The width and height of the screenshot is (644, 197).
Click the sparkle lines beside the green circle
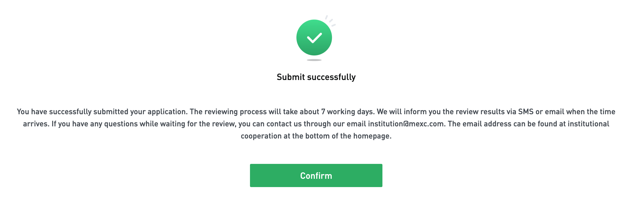tap(331, 21)
